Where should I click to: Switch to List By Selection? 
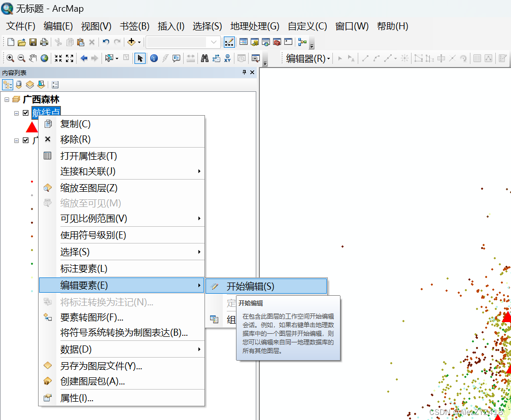pyautogui.click(x=41, y=85)
